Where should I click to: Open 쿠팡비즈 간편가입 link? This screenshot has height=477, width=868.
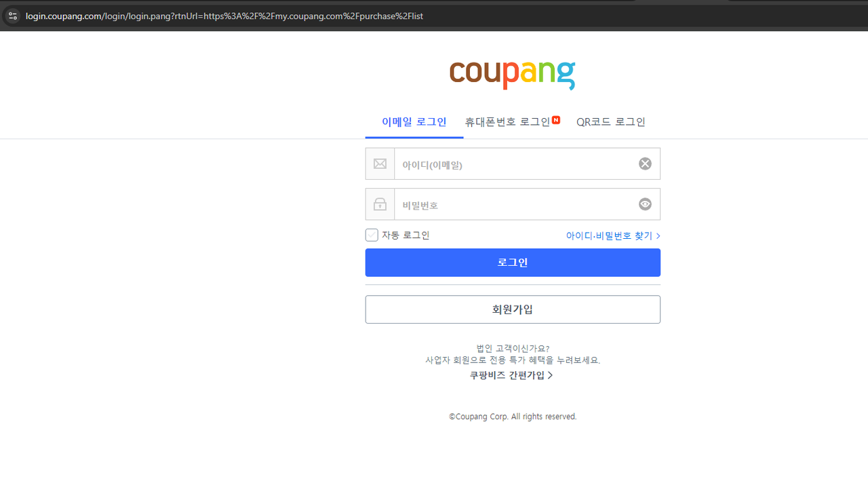[512, 375]
